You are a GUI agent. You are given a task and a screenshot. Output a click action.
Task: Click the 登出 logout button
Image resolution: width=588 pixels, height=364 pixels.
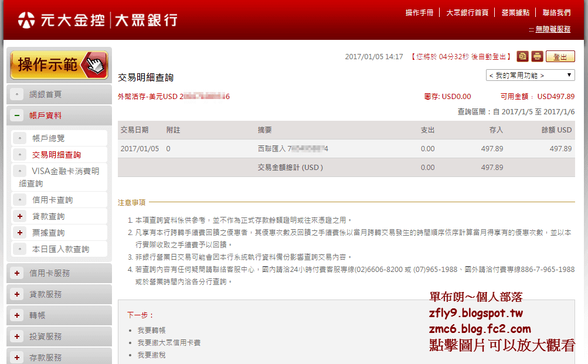(x=560, y=57)
